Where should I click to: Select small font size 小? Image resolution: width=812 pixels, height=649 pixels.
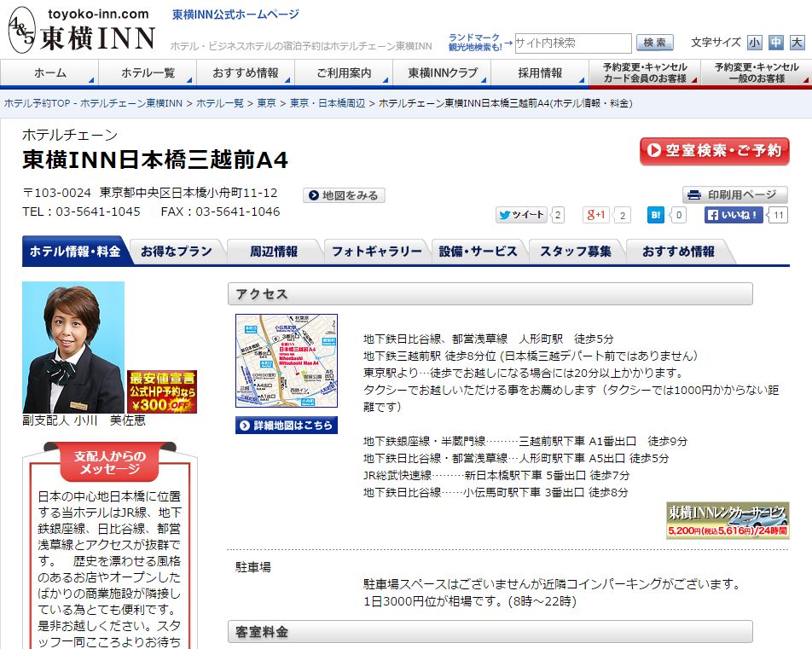[x=755, y=42]
